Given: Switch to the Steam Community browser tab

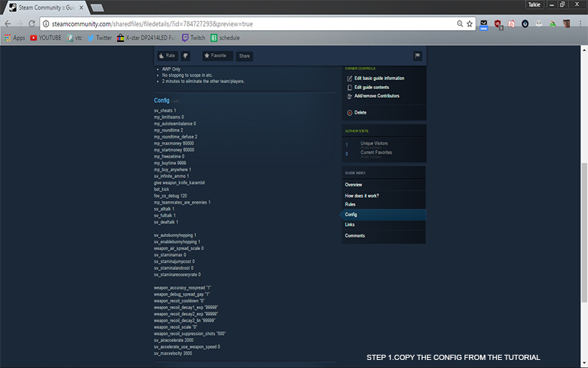Looking at the screenshot, I should 44,7.
